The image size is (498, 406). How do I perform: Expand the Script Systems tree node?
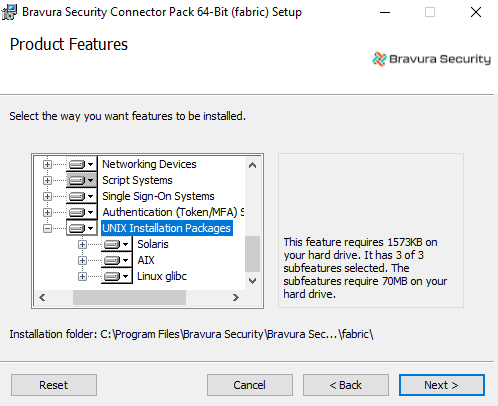pos(47,180)
